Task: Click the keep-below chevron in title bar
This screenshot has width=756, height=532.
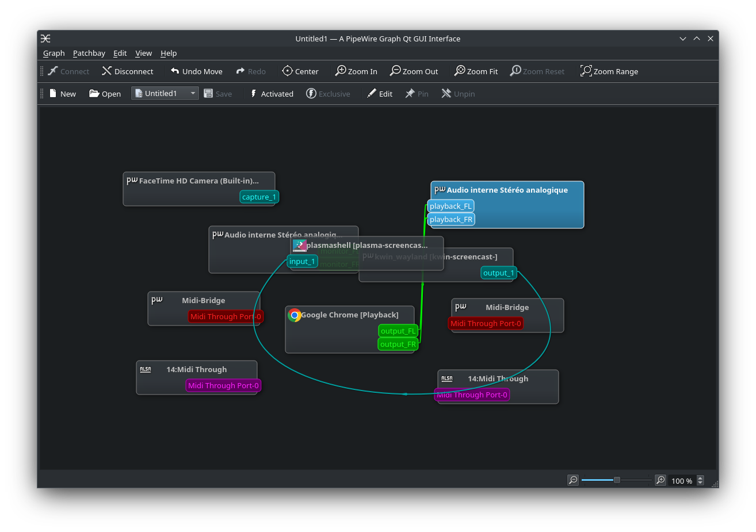Action: [x=683, y=39]
